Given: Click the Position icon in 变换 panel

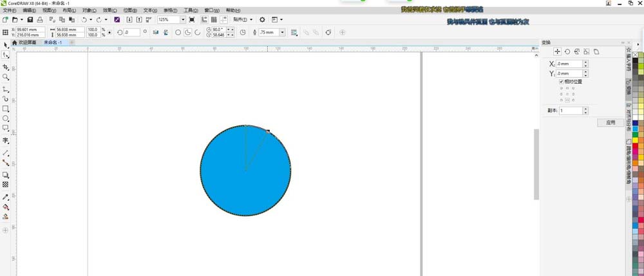Looking at the screenshot, I should [557, 51].
